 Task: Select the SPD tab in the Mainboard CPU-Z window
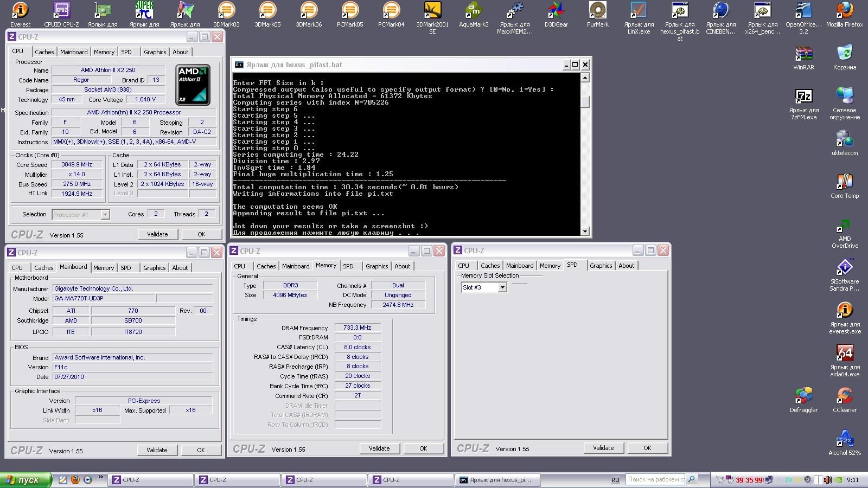(126, 268)
